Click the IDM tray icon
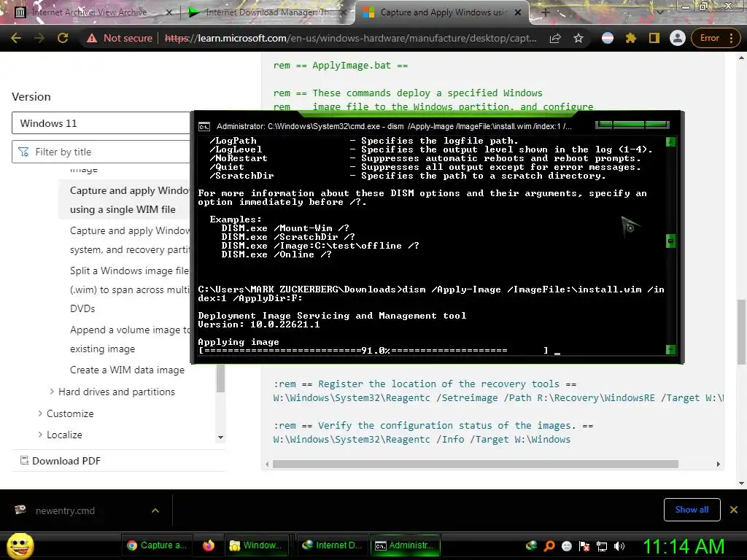747x560 pixels. tap(531, 545)
